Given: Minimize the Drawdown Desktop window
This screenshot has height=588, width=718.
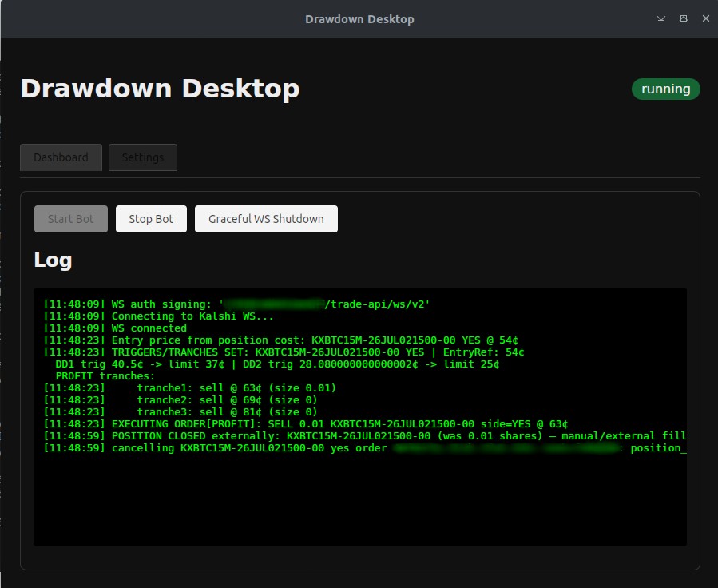Looking at the screenshot, I should point(660,18).
